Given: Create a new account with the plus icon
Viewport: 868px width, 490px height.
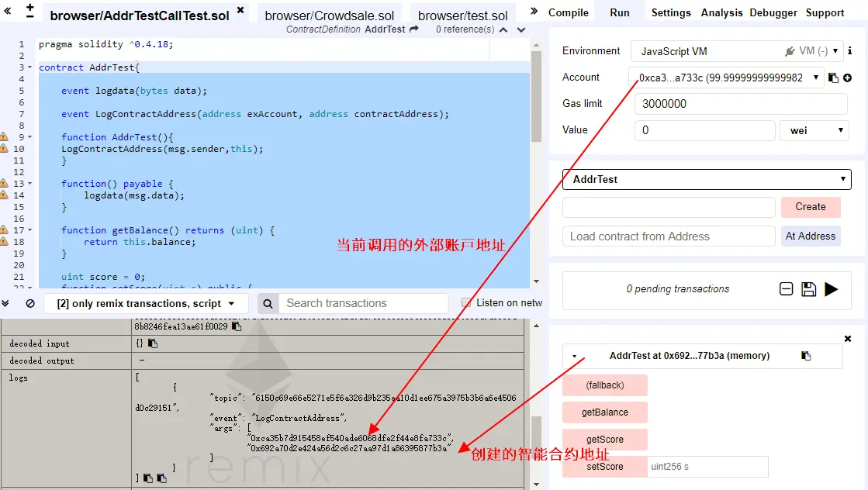Looking at the screenshot, I should pos(848,78).
